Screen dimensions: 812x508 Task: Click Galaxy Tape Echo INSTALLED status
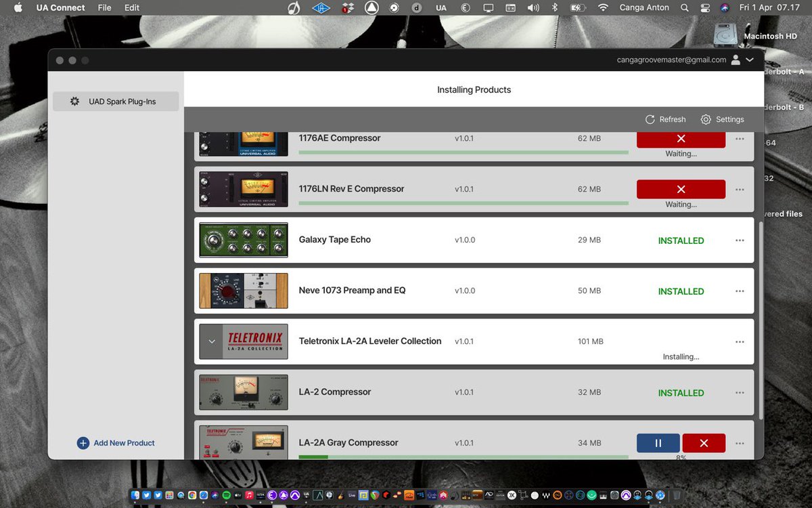tap(681, 240)
